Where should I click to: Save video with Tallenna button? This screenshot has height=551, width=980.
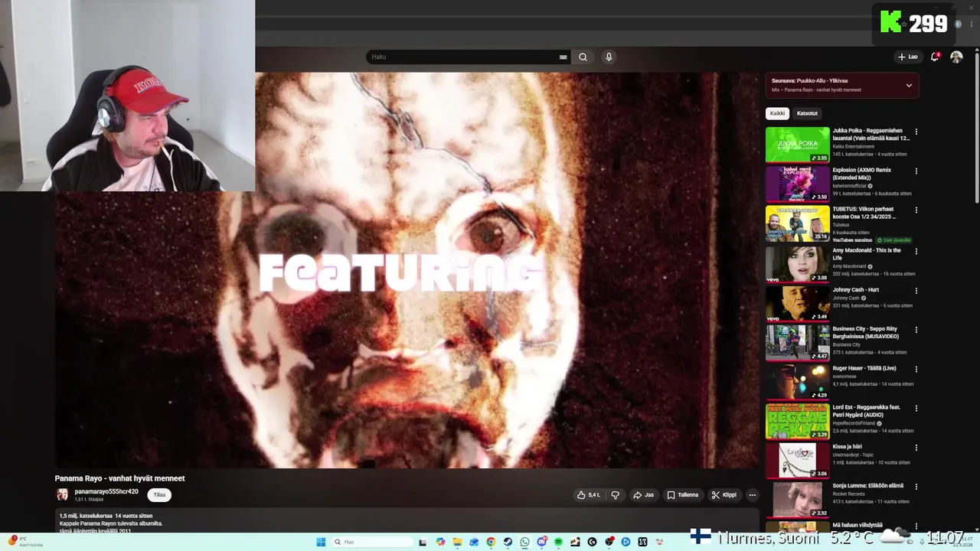click(682, 495)
